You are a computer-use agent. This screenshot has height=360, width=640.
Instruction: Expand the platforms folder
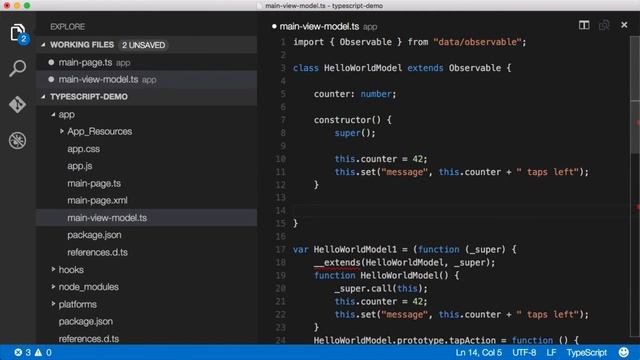point(53,304)
